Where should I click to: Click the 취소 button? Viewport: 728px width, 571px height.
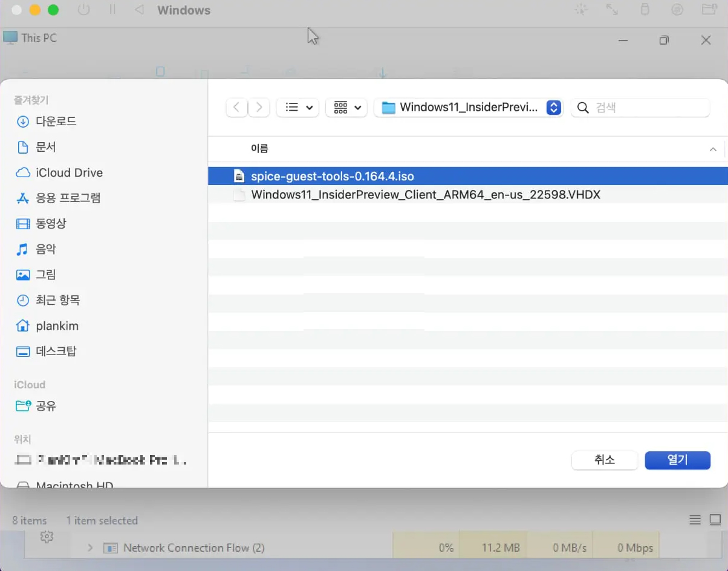tap(605, 460)
